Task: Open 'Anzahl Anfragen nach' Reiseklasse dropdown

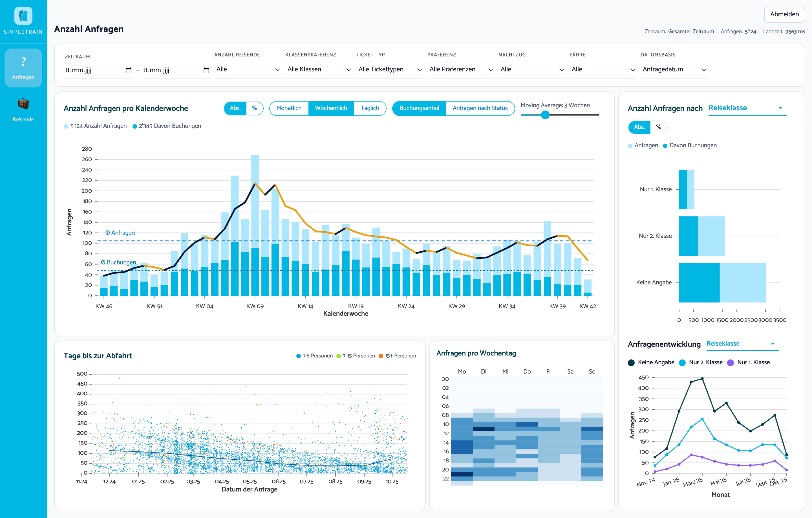Action: tap(748, 108)
